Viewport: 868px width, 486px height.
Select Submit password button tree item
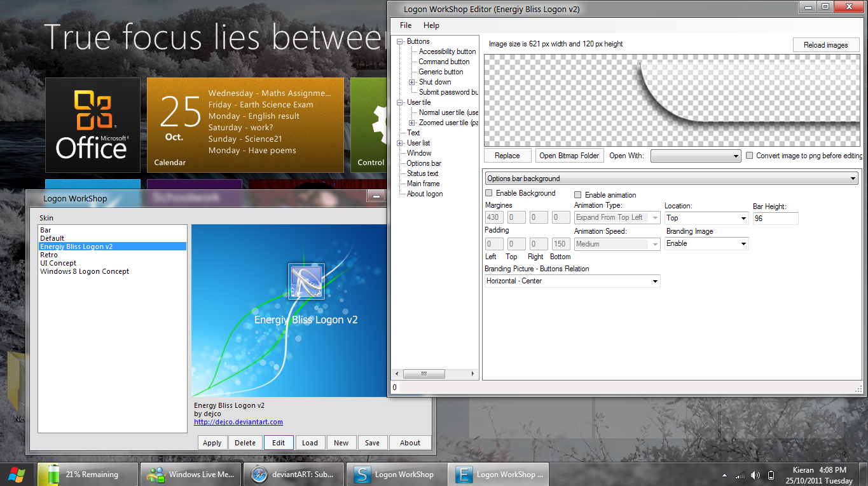coord(448,92)
